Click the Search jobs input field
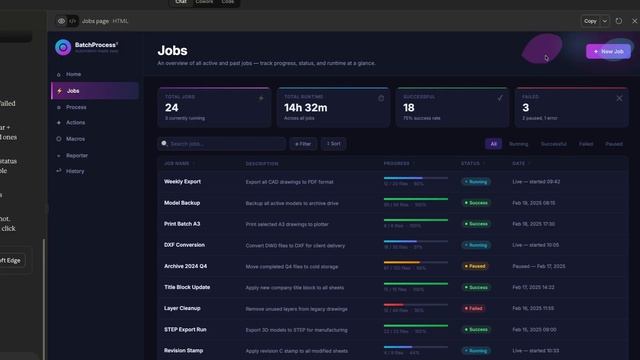Viewport: 640px width, 360px height. tap(222, 144)
